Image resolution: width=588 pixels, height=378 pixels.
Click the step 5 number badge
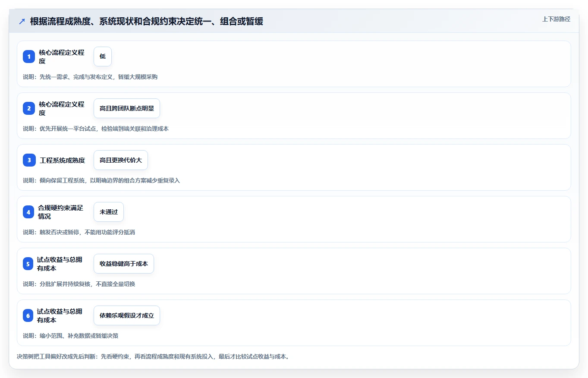[29, 264]
